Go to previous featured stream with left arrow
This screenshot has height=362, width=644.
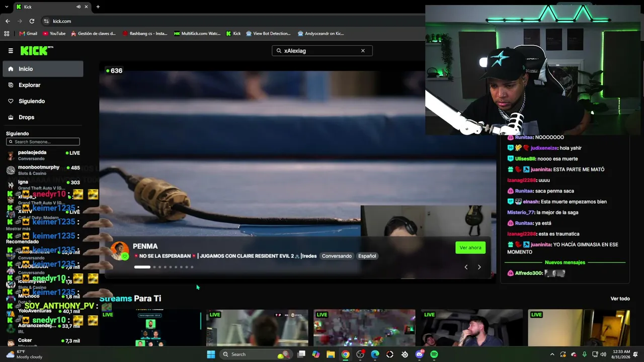pos(466,267)
